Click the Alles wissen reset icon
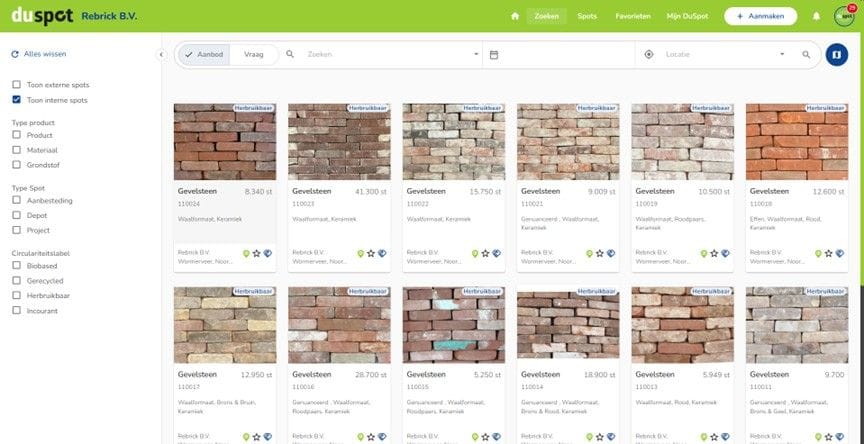864x444 pixels. (15, 54)
